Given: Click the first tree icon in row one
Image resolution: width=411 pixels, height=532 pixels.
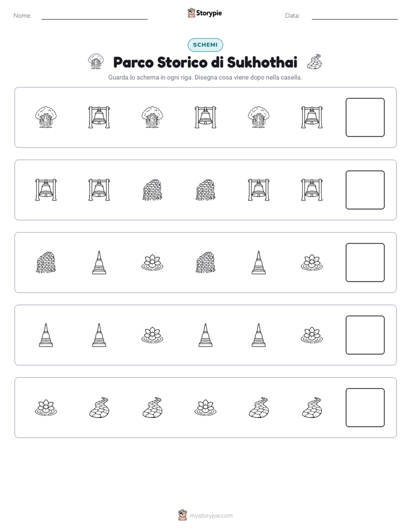Looking at the screenshot, I should pos(46,117).
